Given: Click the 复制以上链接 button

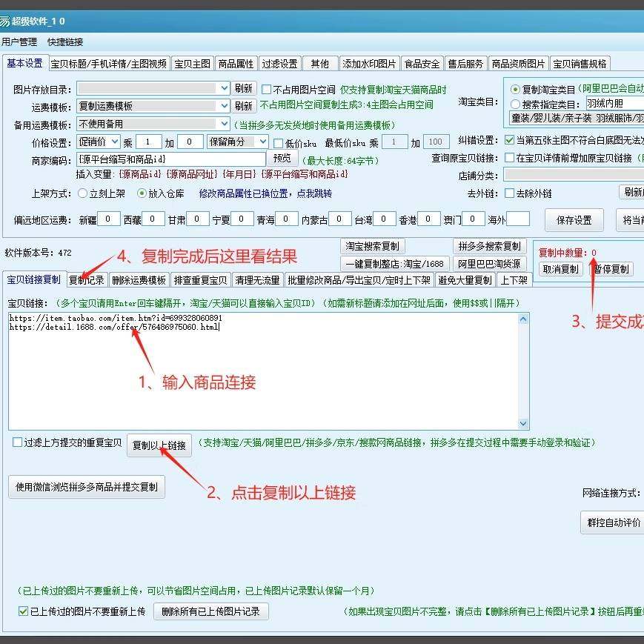Looking at the screenshot, I should [161, 445].
